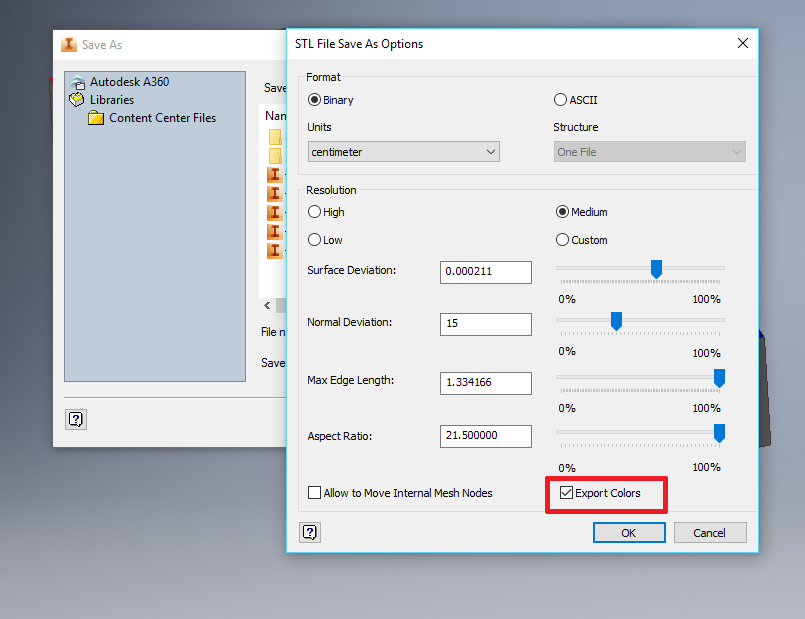Select the ASCII format radio button
This screenshot has height=619, width=805.
[x=561, y=99]
